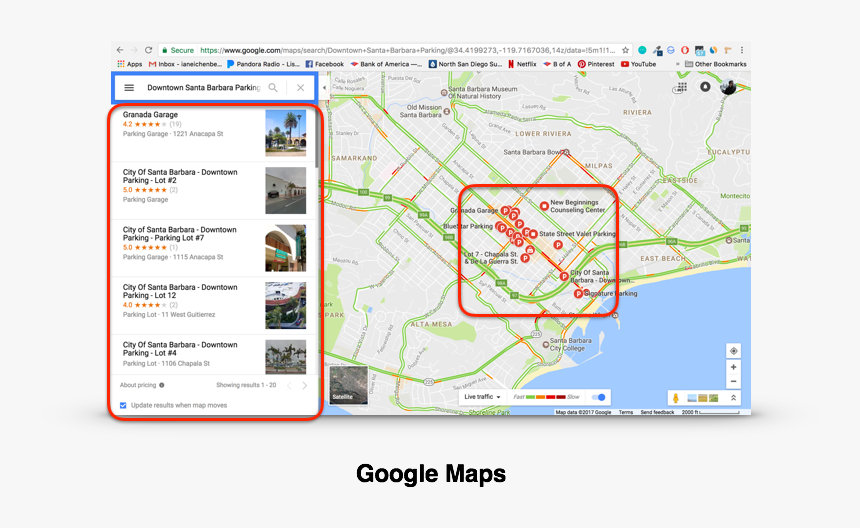Open the Inbox Gmail bookmark
The height and width of the screenshot is (528, 860).
point(185,64)
